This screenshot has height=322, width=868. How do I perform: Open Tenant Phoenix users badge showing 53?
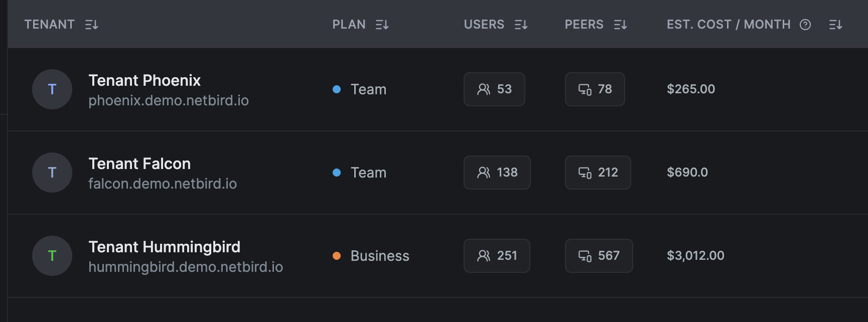(494, 89)
